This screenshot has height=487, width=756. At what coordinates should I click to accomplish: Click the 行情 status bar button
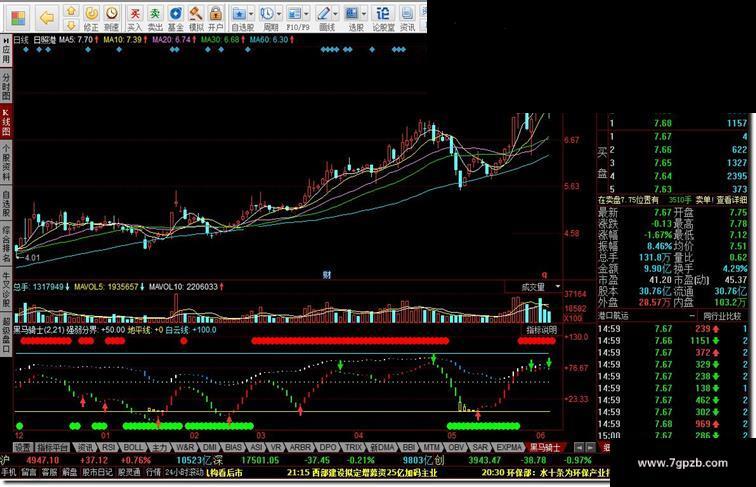pos(153,473)
